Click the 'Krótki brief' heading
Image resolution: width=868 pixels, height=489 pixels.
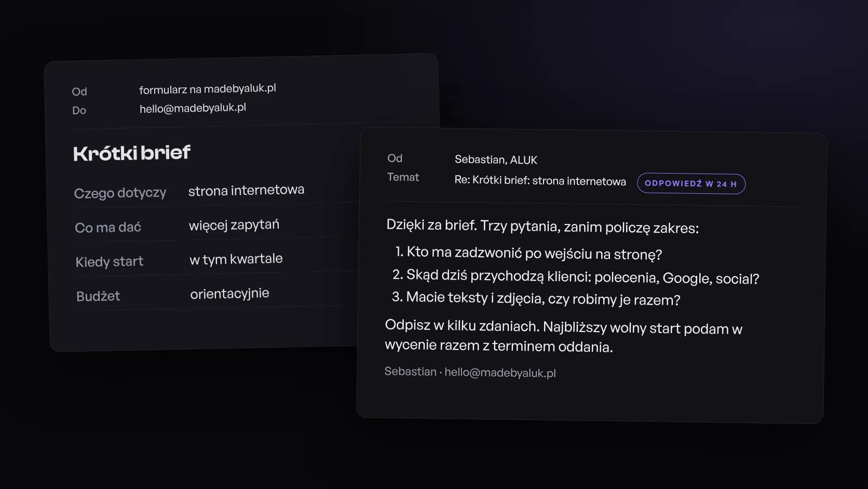(132, 153)
